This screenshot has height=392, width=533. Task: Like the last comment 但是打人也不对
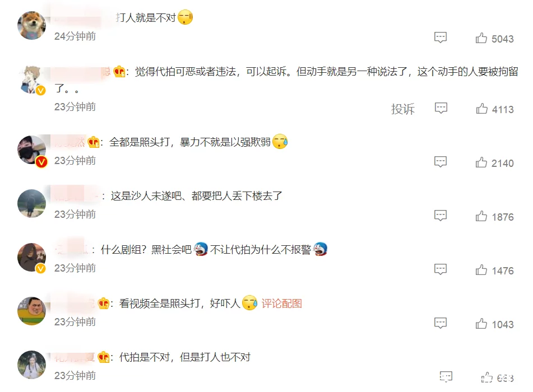click(497, 378)
